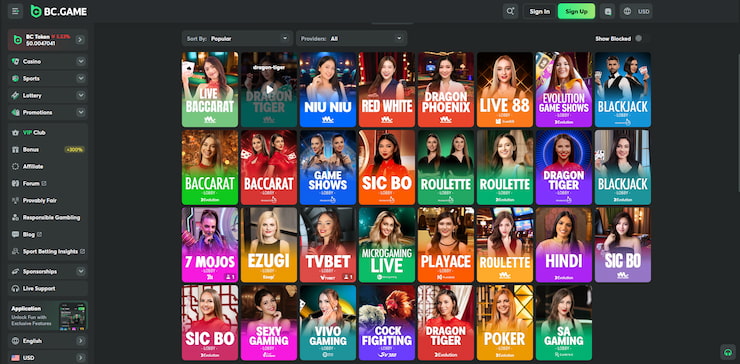
Task: Open the Microgaming Live tile
Action: [387, 245]
